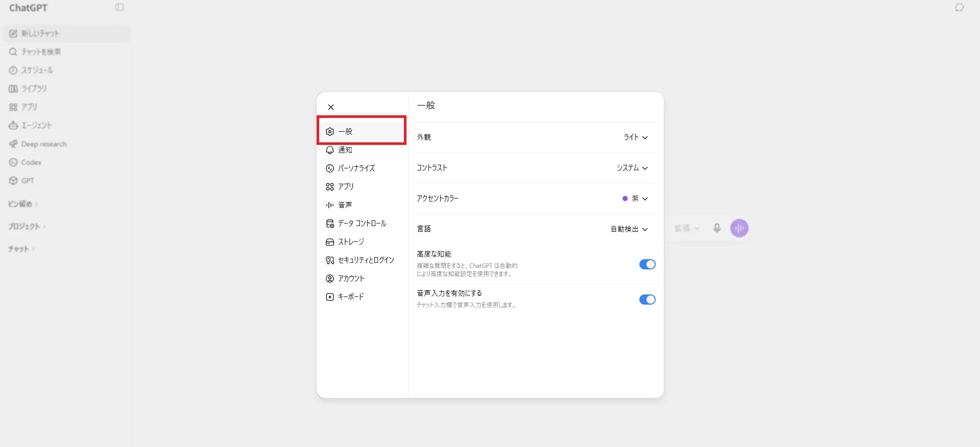980x447 pixels.
Task: Toggle the 音声入力を有効にする switch
Action: 647,300
